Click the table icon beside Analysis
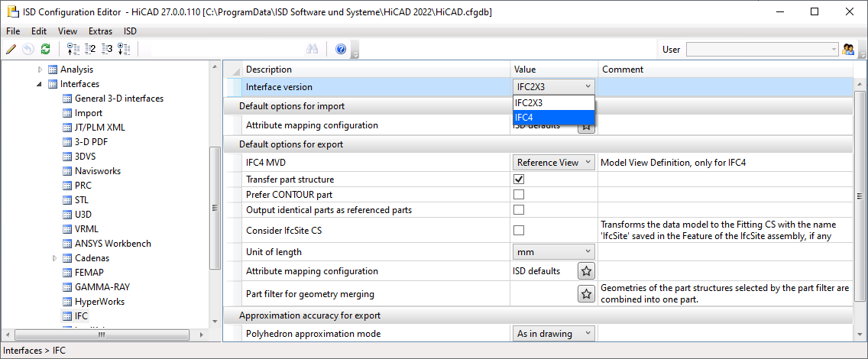The image size is (868, 359). point(53,70)
